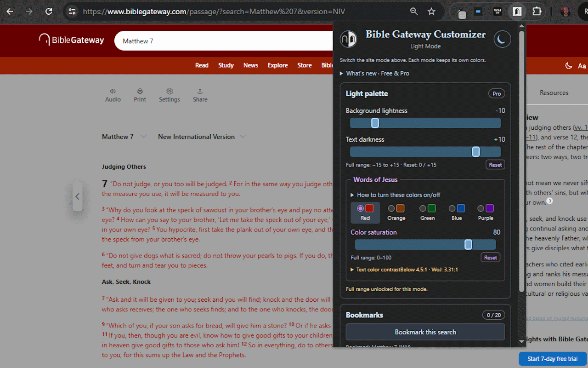
Task: Click the Pro badge in Light palette
Action: tap(497, 94)
